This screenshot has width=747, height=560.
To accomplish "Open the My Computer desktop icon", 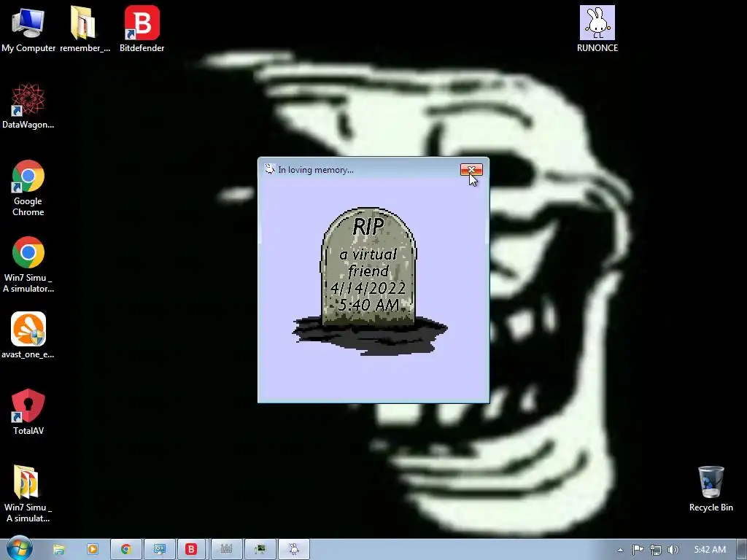I will [x=28, y=28].
